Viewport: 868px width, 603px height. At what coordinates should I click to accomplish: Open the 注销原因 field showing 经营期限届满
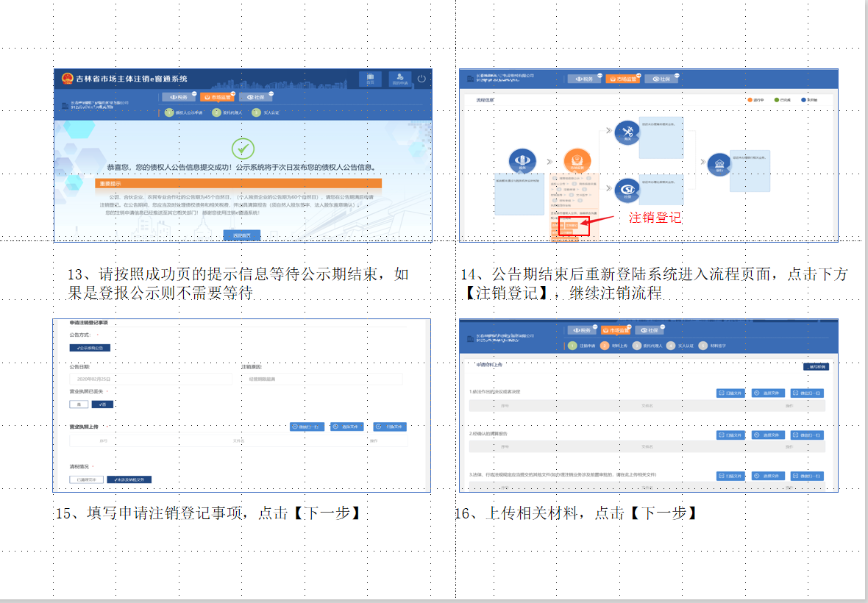321,379
